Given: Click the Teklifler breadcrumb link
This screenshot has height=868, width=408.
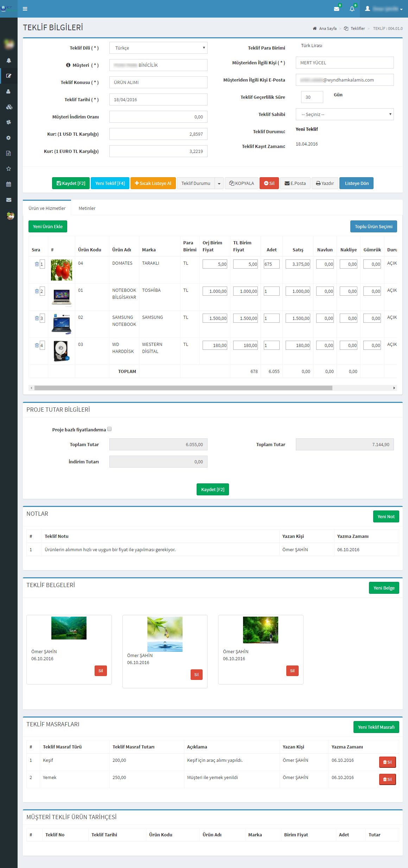Looking at the screenshot, I should coord(357,28).
